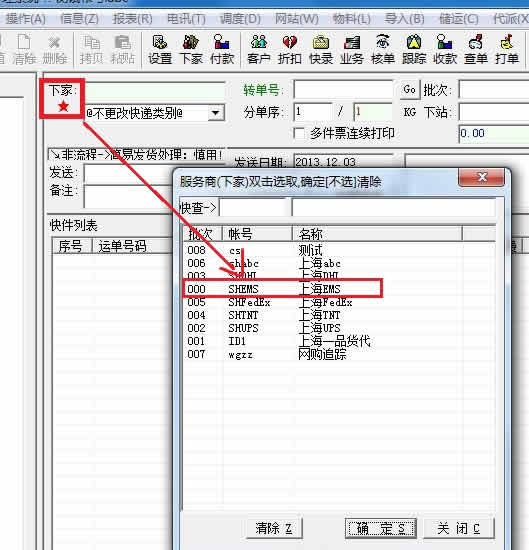Open the 付款 payment tool

coord(222,50)
